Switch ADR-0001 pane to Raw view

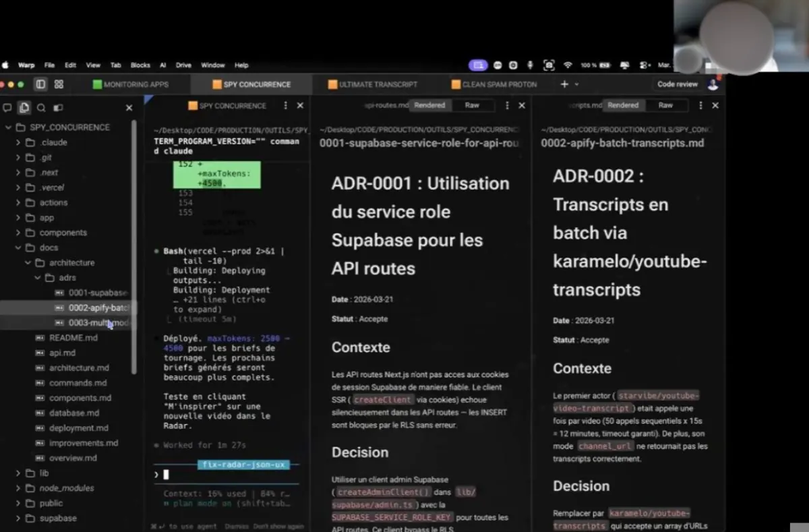[x=472, y=105]
